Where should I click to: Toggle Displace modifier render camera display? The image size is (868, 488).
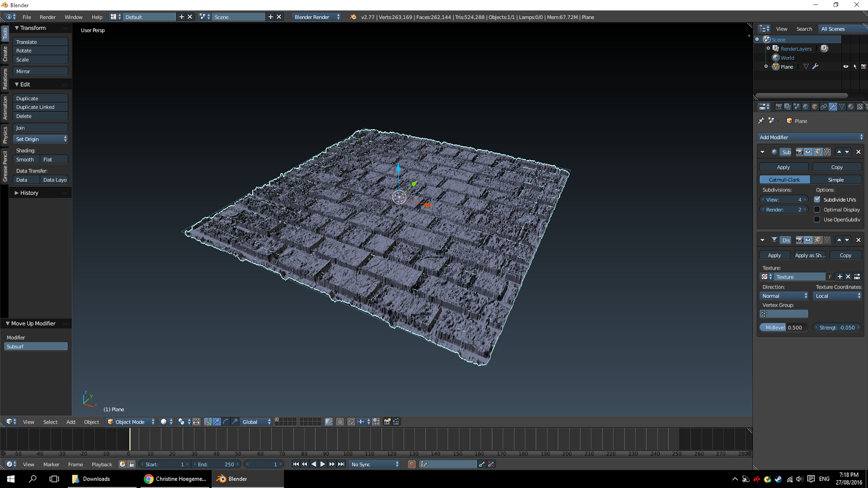pyautogui.click(x=799, y=240)
